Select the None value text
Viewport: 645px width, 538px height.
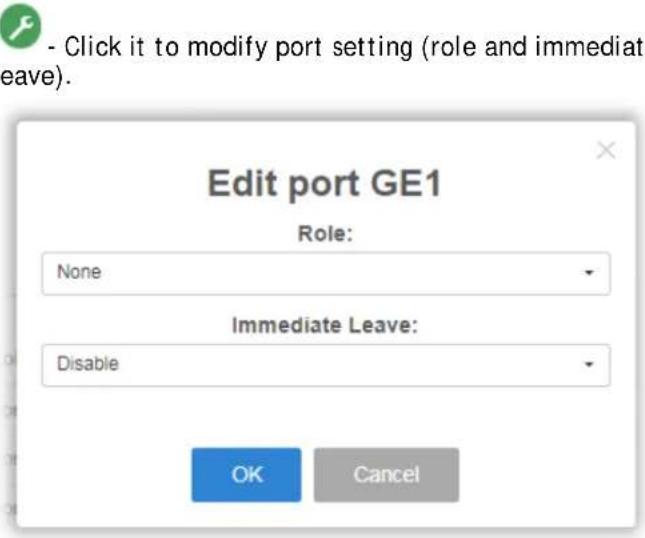pos(79,272)
